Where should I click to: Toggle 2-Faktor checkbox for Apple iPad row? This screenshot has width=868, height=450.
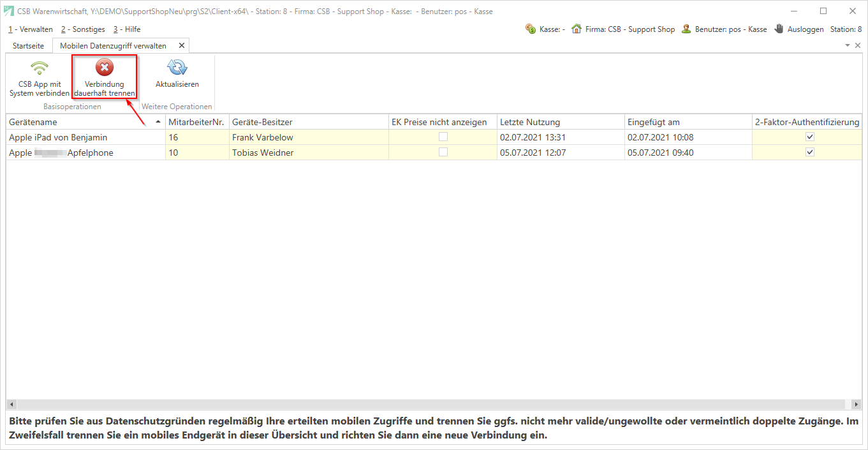(x=810, y=137)
